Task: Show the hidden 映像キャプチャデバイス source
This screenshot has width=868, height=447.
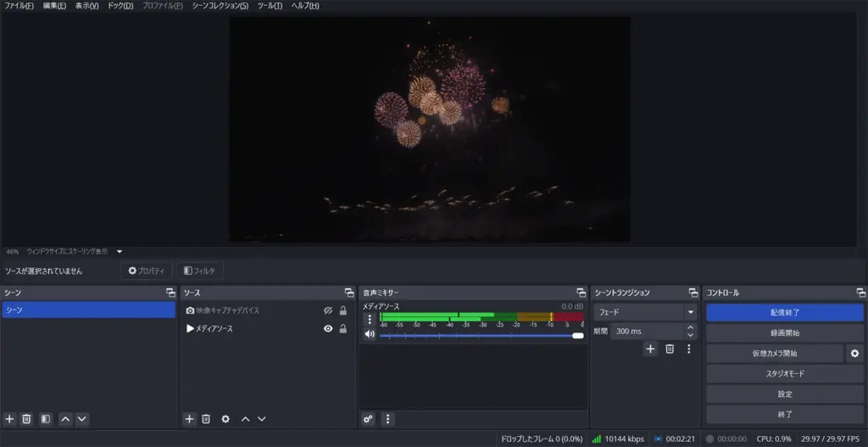Action: 328,310
